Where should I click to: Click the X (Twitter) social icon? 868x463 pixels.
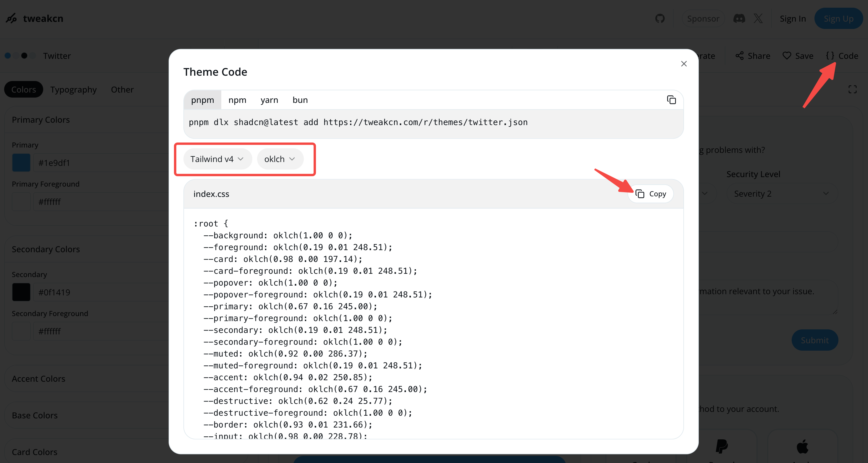coord(758,19)
